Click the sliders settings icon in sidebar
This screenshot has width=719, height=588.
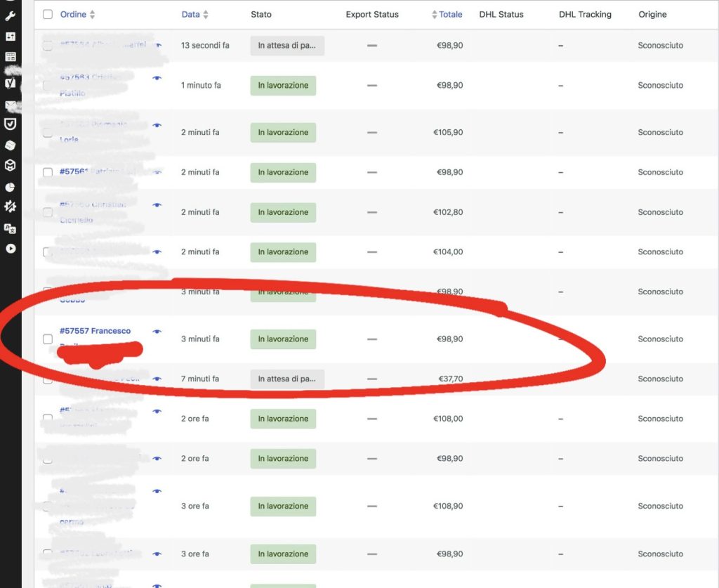pos(10,36)
